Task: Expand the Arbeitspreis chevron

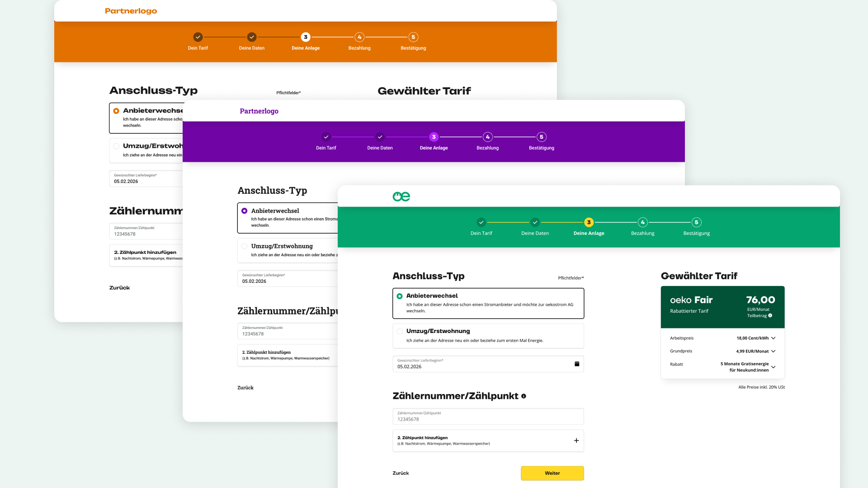Action: pyautogui.click(x=773, y=338)
